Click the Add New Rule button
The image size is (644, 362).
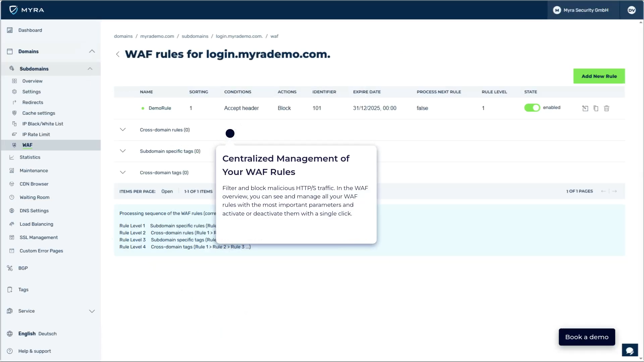coord(599,76)
